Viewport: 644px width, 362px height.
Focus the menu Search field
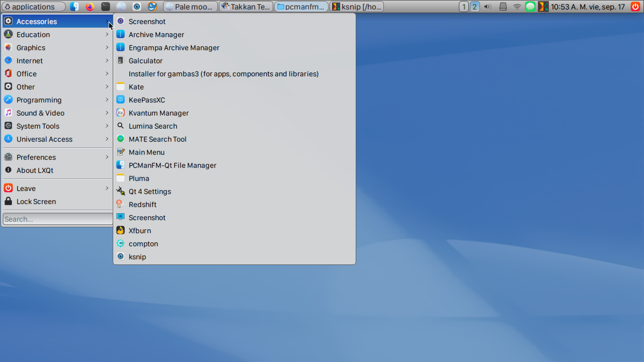57,219
